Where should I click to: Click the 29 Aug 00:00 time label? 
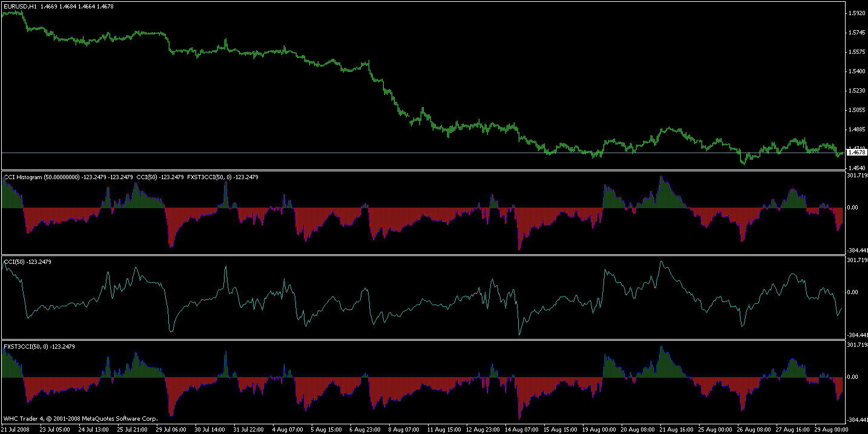[830, 429]
